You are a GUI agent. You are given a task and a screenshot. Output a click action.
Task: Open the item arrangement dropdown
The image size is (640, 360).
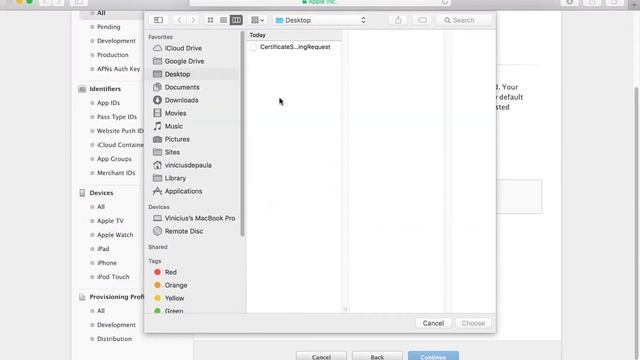click(258, 20)
